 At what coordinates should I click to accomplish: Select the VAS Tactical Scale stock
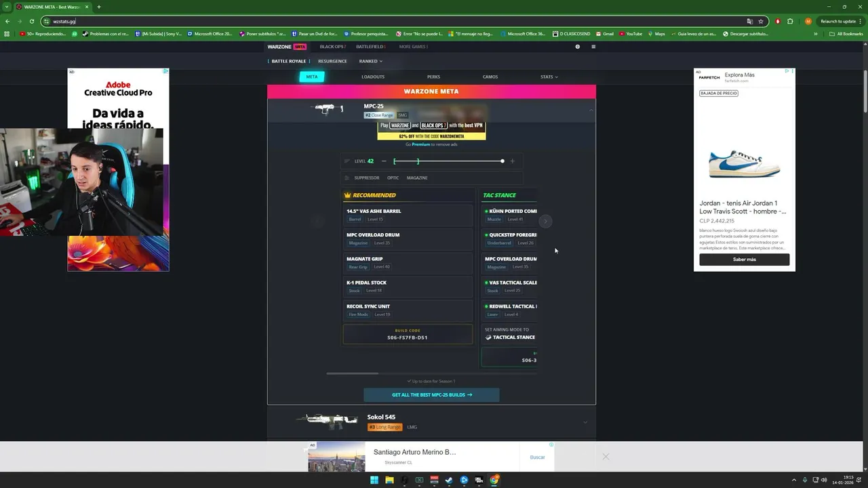pos(509,286)
